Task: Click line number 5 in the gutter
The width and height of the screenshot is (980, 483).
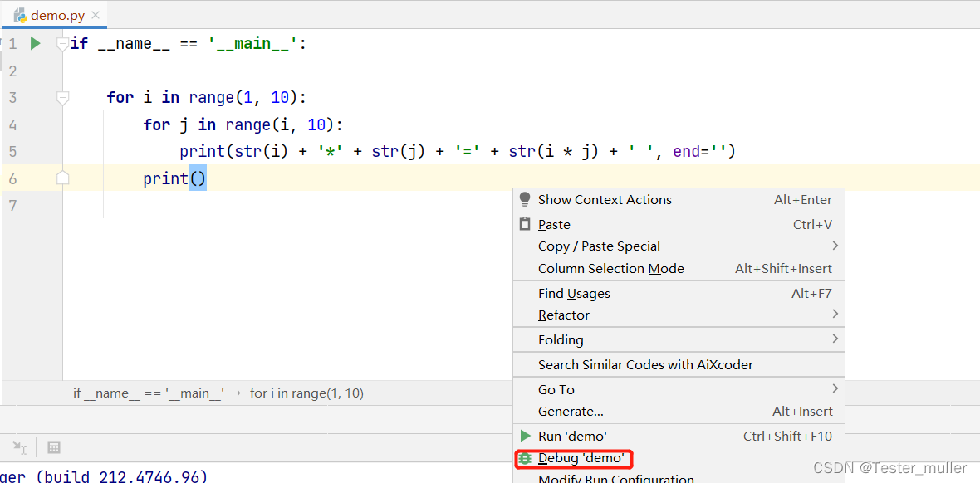Action: click(x=12, y=152)
